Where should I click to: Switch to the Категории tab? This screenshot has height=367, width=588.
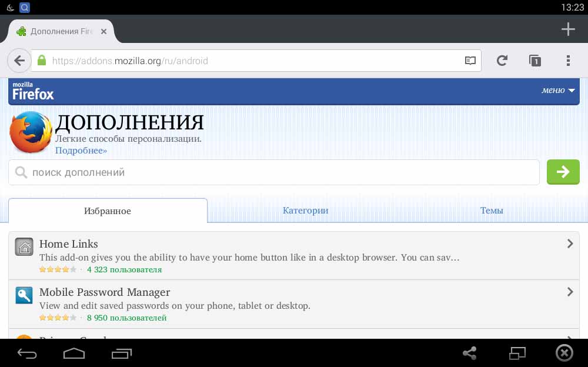(305, 211)
